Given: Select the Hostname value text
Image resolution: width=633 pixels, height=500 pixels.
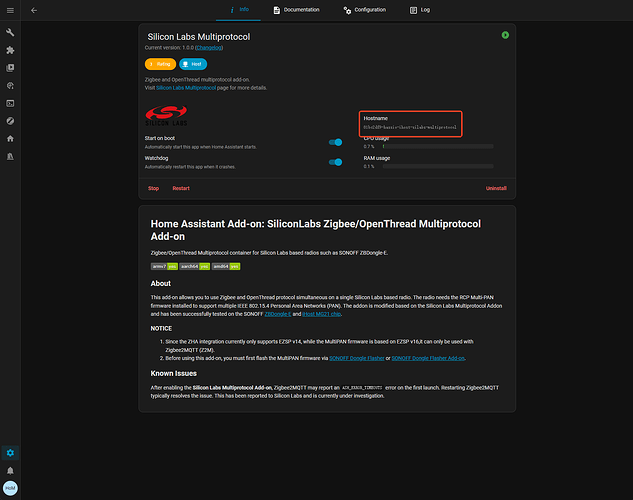Looking at the screenshot, I should coord(410,127).
